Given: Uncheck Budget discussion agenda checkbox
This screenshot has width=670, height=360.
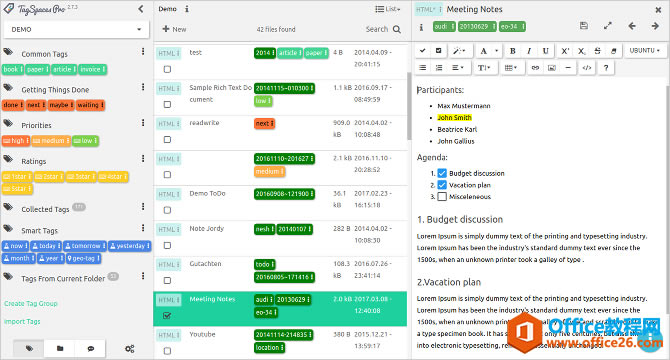Looking at the screenshot, I should 442,173.
